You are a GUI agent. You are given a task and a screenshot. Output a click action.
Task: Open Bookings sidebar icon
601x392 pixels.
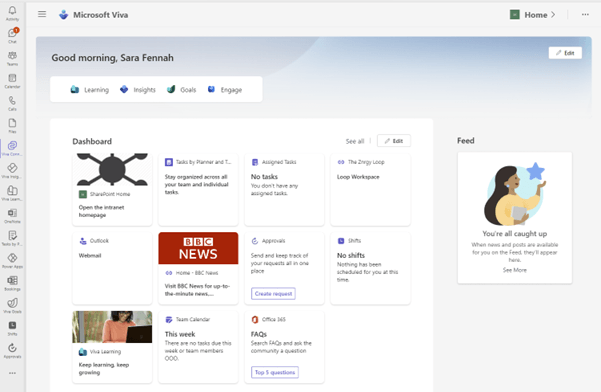click(12, 283)
